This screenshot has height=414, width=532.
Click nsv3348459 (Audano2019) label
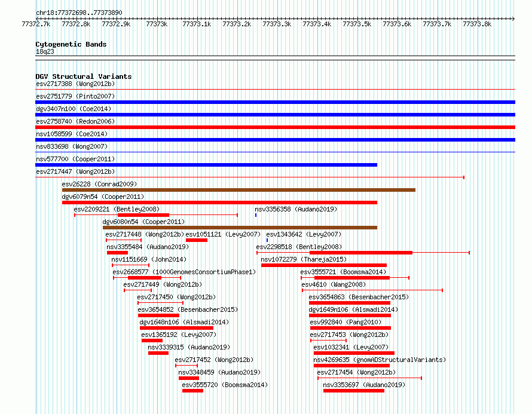coord(219,372)
